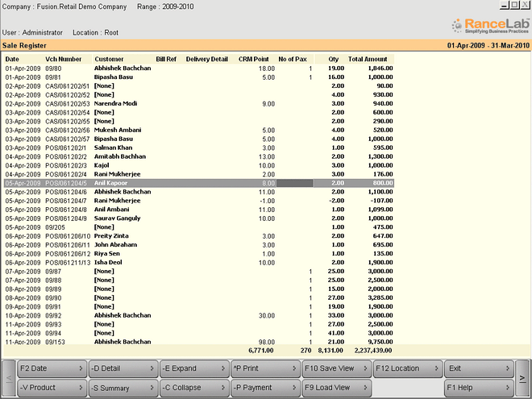Click the Vch Number column header
The height and width of the screenshot is (399, 532).
click(x=64, y=59)
